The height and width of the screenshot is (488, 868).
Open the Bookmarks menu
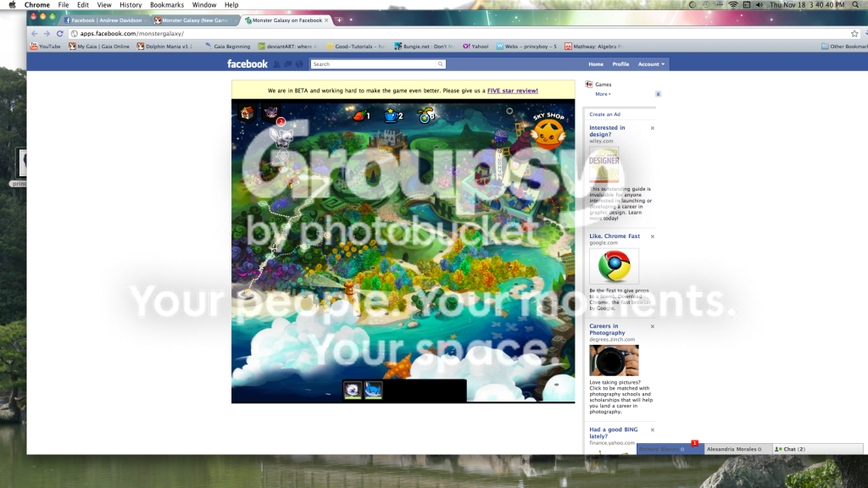[167, 5]
